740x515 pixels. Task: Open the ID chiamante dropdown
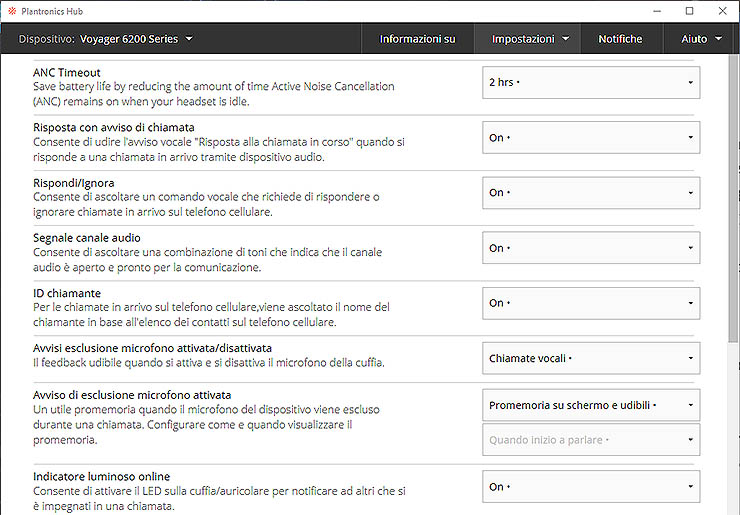pos(590,303)
